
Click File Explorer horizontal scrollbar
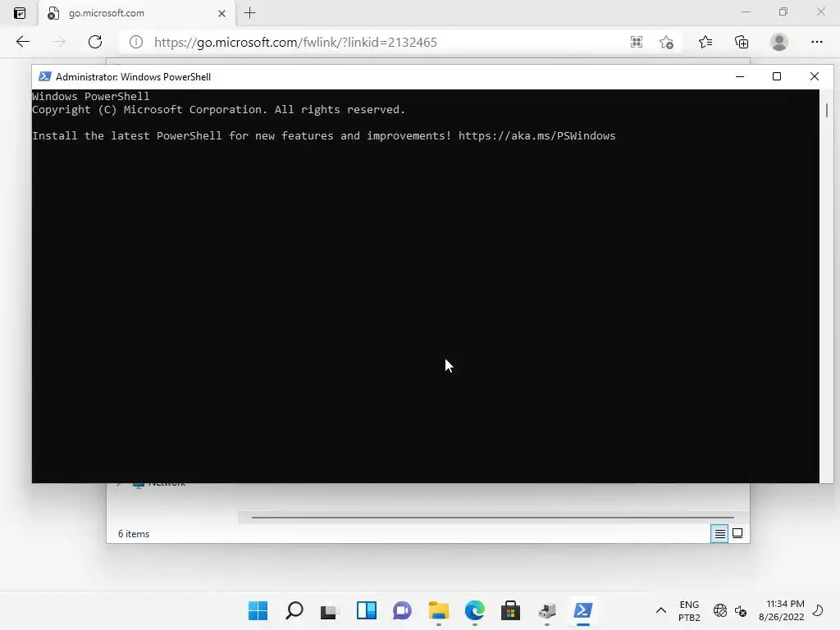pyautogui.click(x=492, y=518)
